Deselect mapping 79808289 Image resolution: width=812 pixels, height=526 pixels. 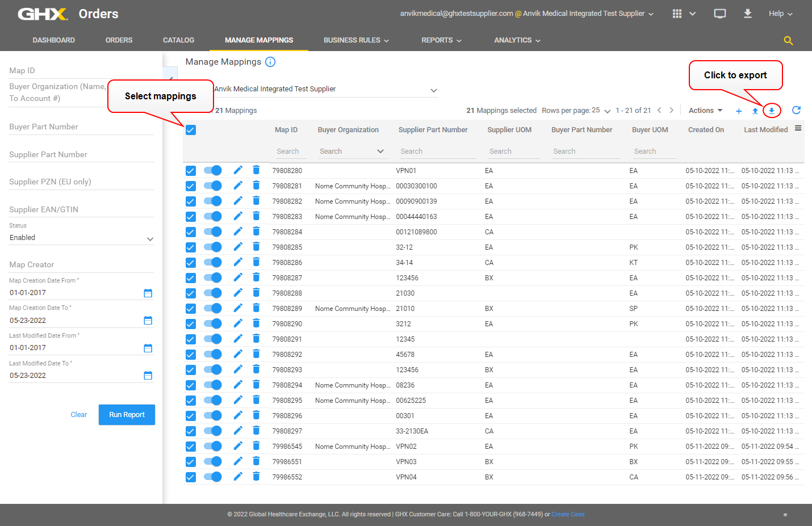(191, 309)
